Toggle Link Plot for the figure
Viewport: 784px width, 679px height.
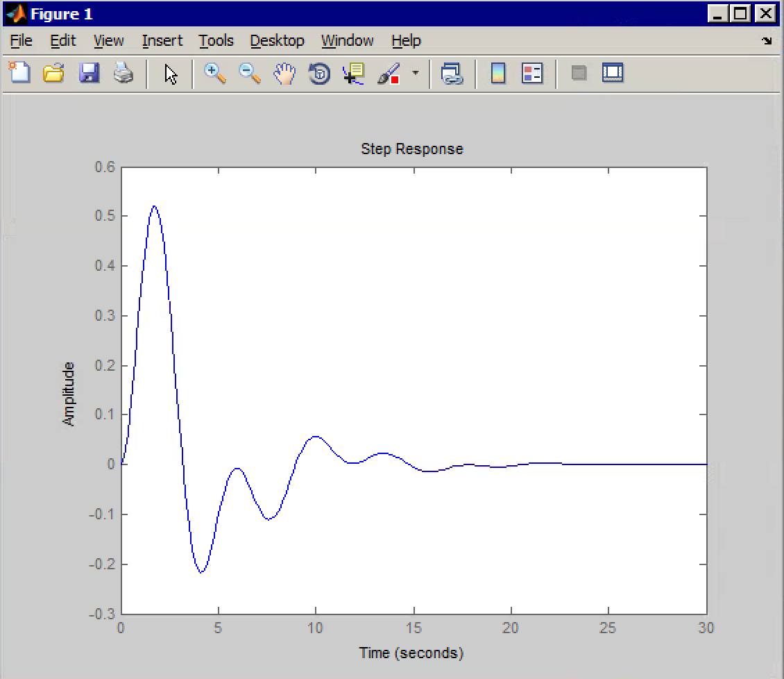click(452, 74)
